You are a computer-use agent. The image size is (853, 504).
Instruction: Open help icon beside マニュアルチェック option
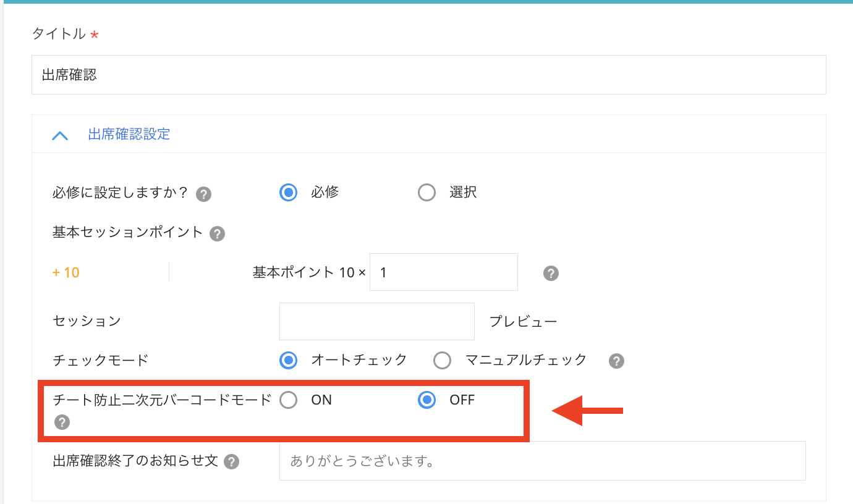point(616,361)
